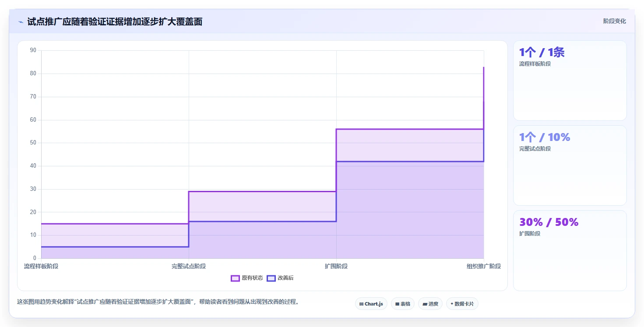Viewport: 644px width, 327px height.
Task: Click the 完整试点阶段 x-axis label
Action: (189, 266)
